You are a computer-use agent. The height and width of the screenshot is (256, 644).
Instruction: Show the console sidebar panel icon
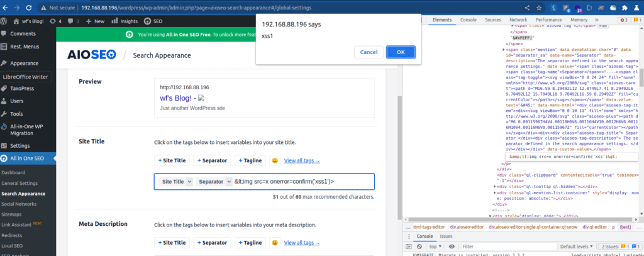click(409, 246)
